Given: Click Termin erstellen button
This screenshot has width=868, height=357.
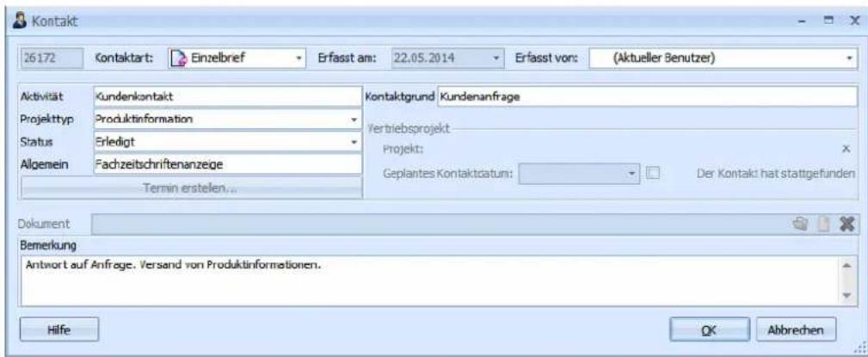Looking at the screenshot, I should pyautogui.click(x=192, y=188).
